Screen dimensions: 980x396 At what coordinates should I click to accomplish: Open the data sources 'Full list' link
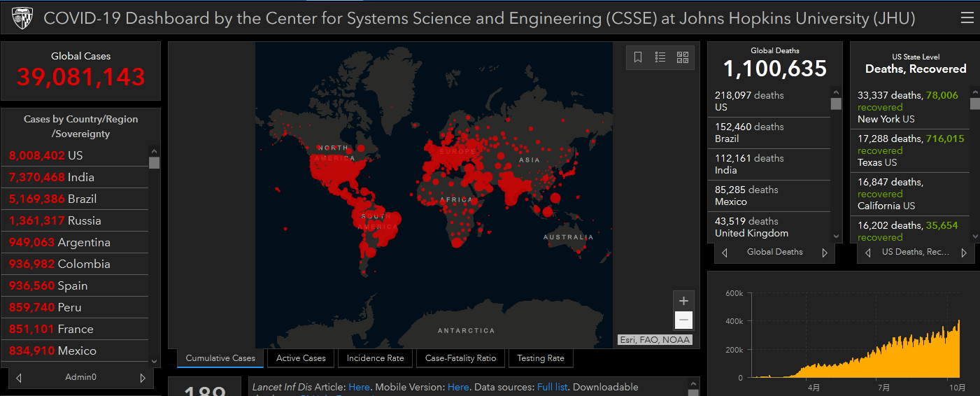[x=553, y=387]
